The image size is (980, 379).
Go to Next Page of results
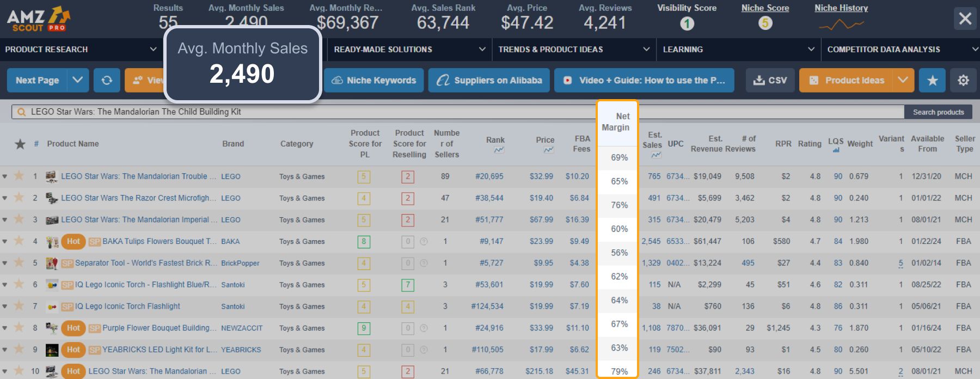point(37,80)
